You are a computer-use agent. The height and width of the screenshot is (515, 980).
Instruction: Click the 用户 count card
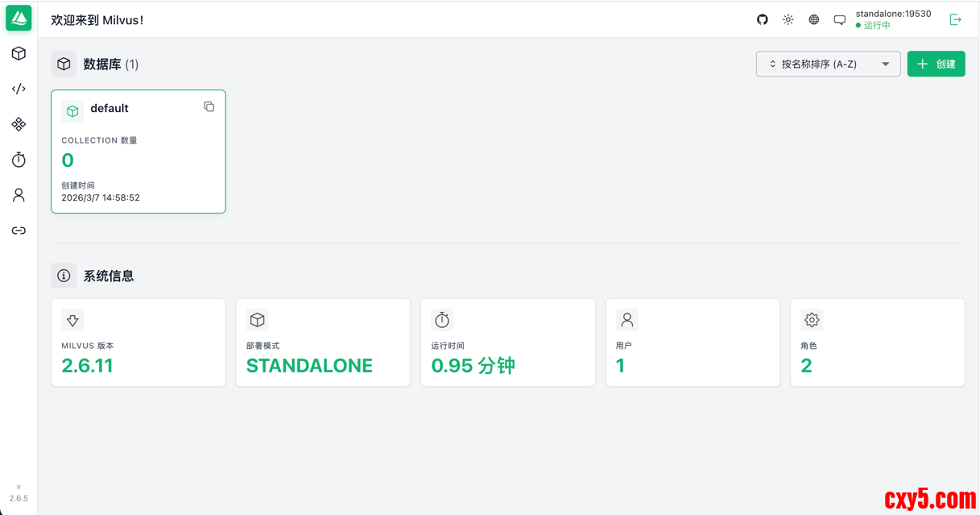coord(693,343)
